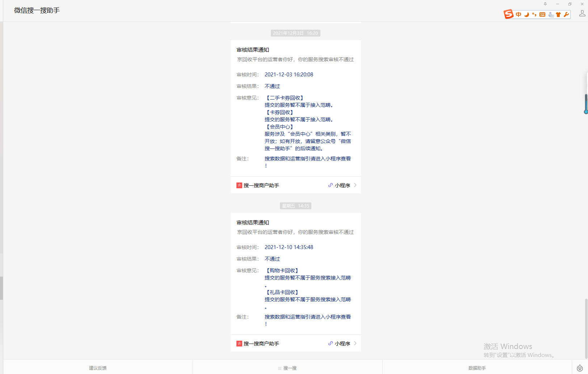Open 搜一搜商户助手 in December 10 message

click(x=261, y=344)
